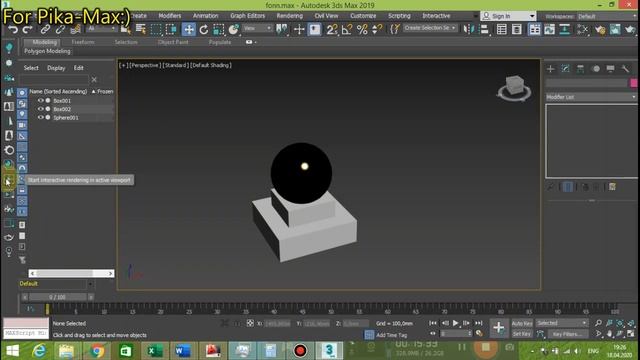
Task: Click the Add Time Tag label
Action: [x=391, y=335]
